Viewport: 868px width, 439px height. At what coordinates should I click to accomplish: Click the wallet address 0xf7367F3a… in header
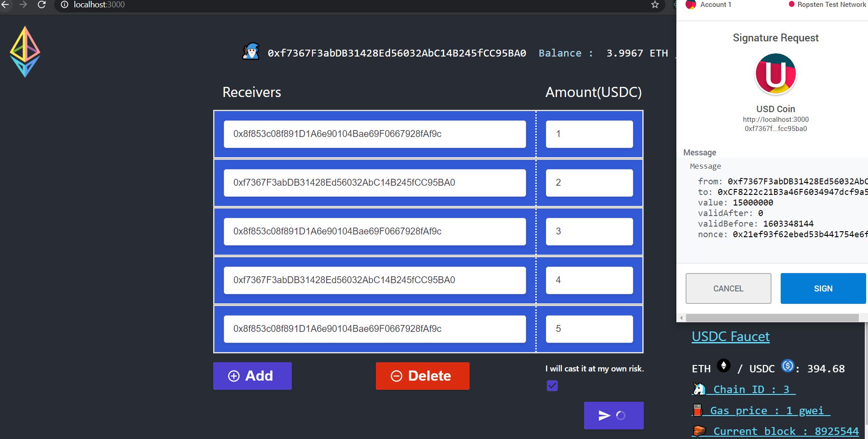(x=397, y=53)
